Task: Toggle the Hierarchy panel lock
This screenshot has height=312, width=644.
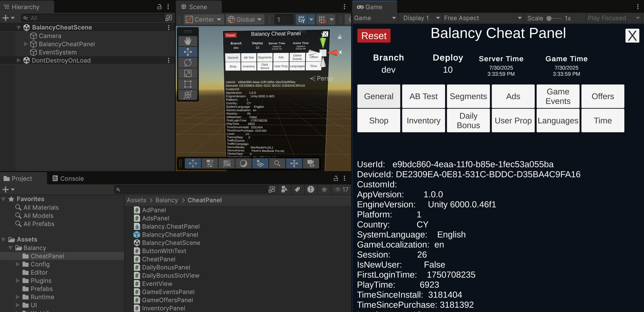Action: [x=159, y=7]
